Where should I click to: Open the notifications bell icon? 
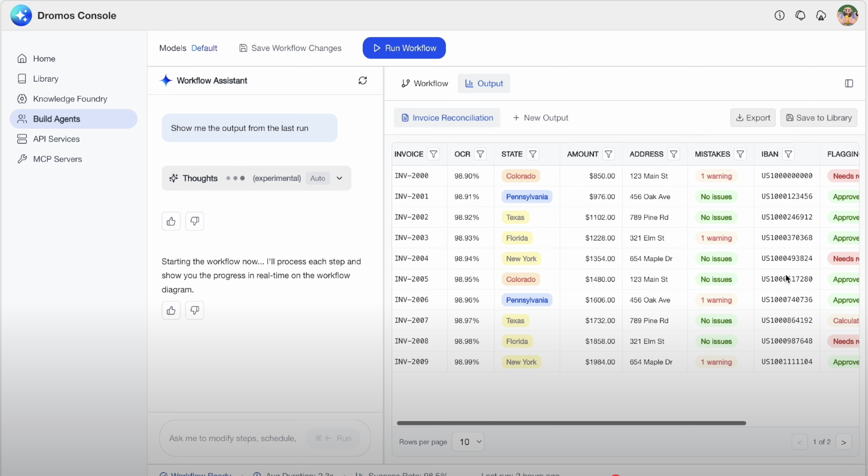(x=800, y=15)
